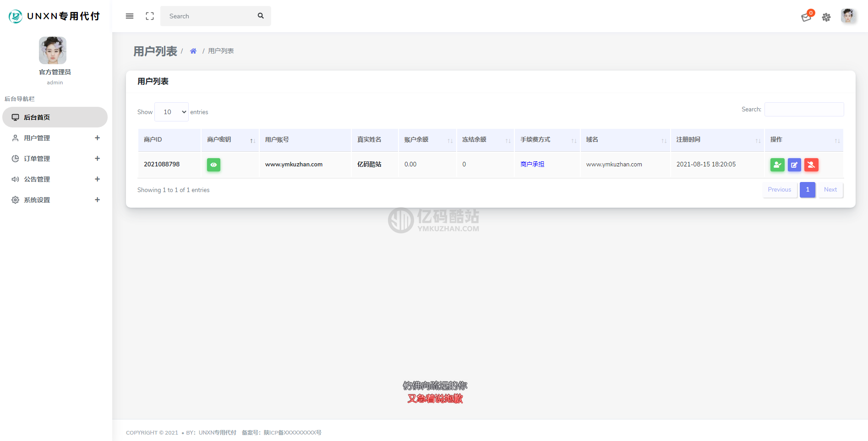The width and height of the screenshot is (868, 441).
Task: Open the theme settings icon in header
Action: (x=826, y=17)
